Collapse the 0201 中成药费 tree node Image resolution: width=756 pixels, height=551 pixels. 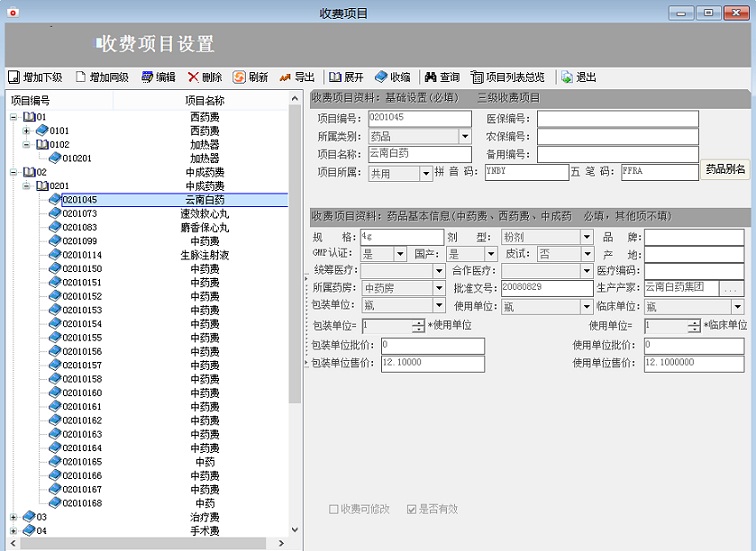(27, 186)
